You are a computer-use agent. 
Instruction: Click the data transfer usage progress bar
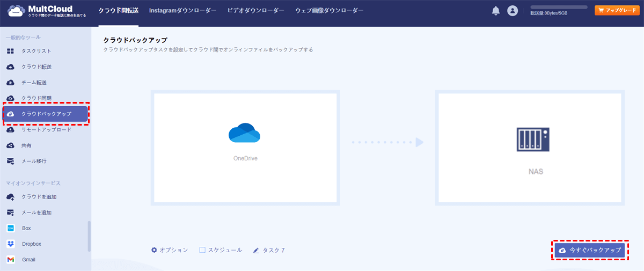pos(559,7)
